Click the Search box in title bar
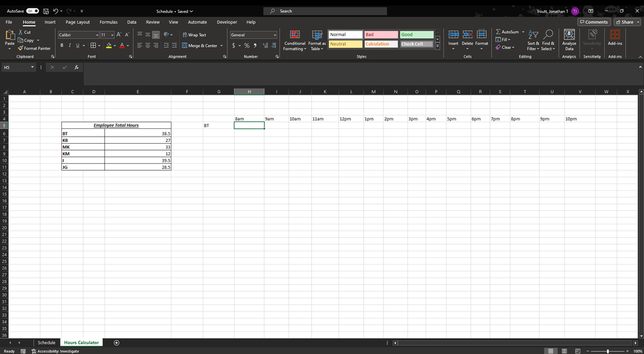Screen dimensions: 644x354 tap(325, 11)
